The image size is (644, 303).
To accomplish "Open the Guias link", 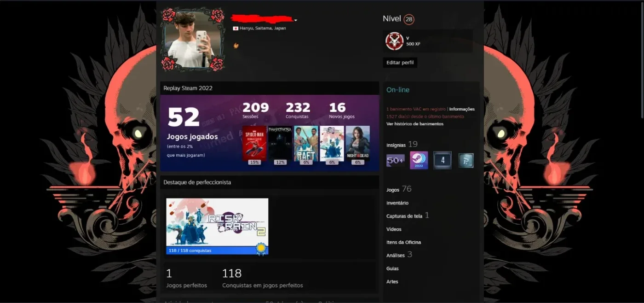I will 392,268.
